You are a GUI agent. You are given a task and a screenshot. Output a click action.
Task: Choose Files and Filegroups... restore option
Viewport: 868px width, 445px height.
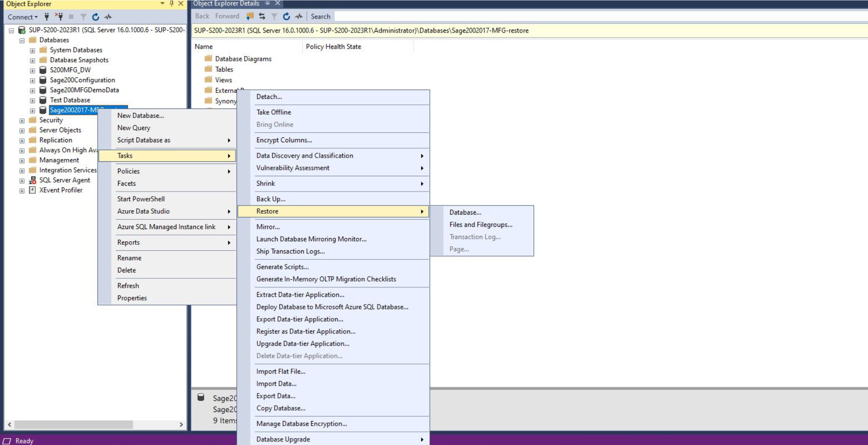(482, 225)
